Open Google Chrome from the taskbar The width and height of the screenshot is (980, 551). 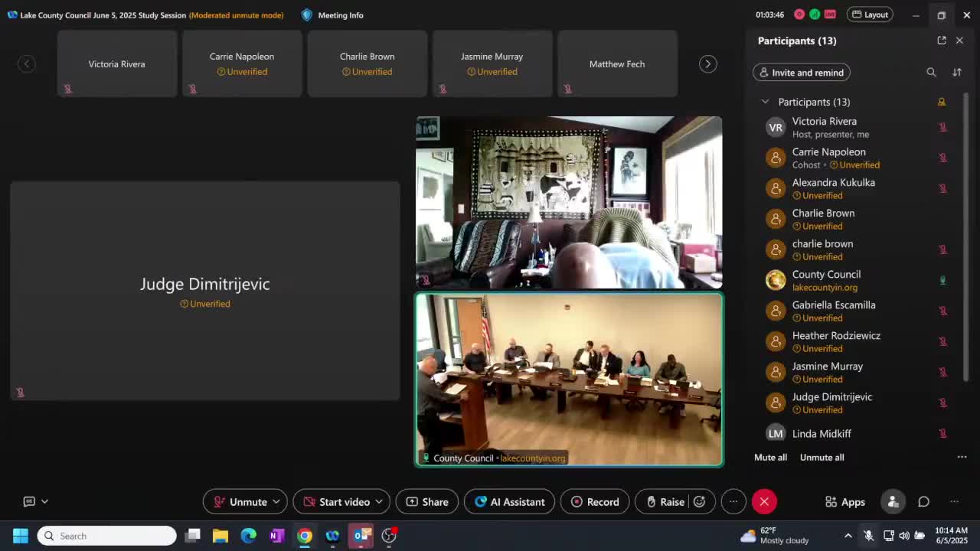click(305, 536)
